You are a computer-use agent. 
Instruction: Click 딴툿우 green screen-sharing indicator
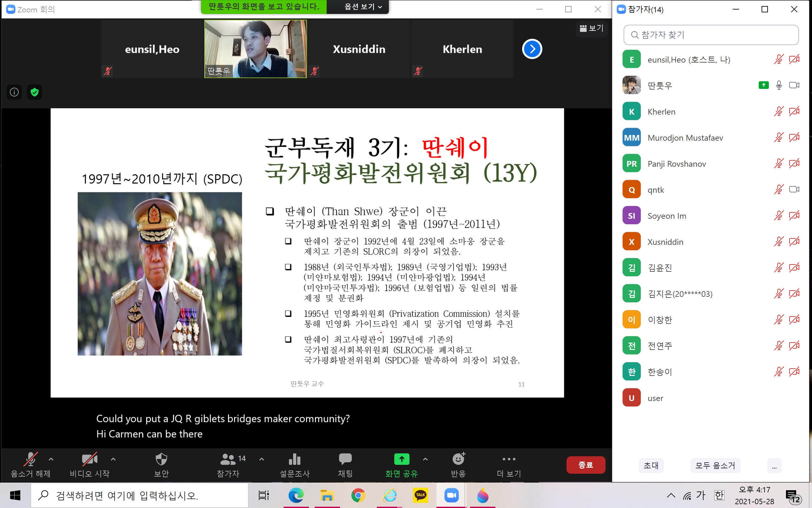coord(764,85)
